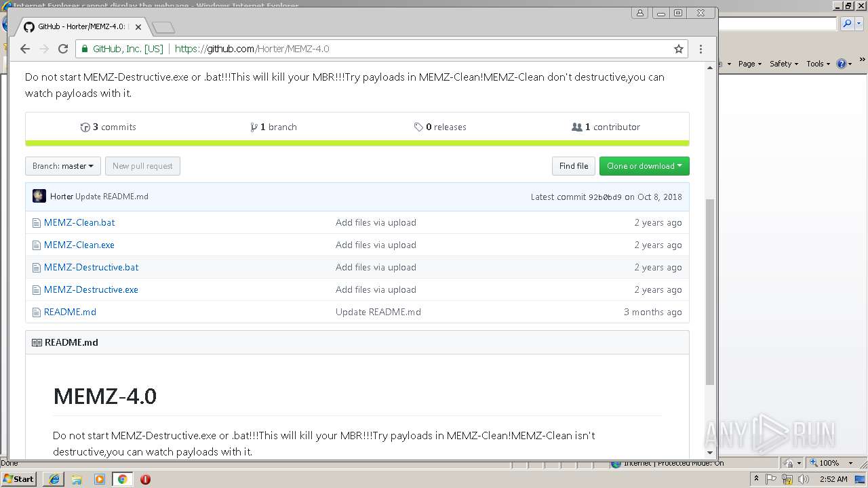This screenshot has height=488, width=868.
Task: Open the Windows Start menu
Action: coord(19,479)
